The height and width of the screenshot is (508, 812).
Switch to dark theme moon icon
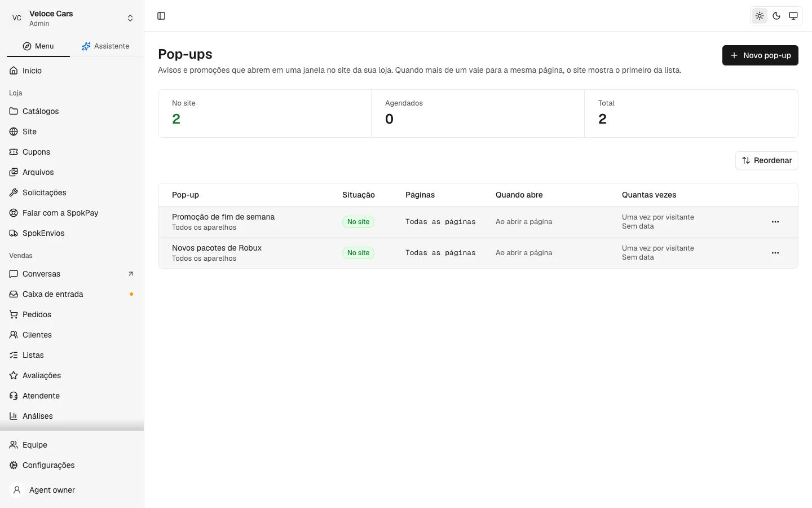click(x=776, y=16)
